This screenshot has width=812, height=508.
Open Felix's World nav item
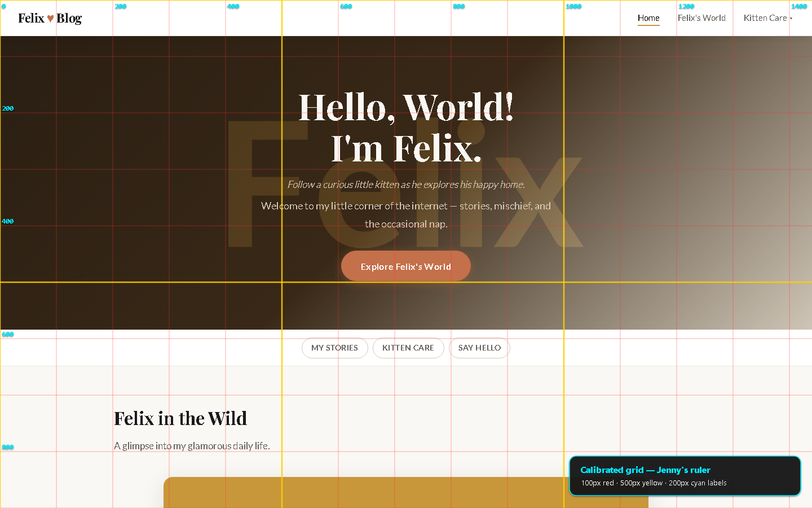tap(701, 18)
